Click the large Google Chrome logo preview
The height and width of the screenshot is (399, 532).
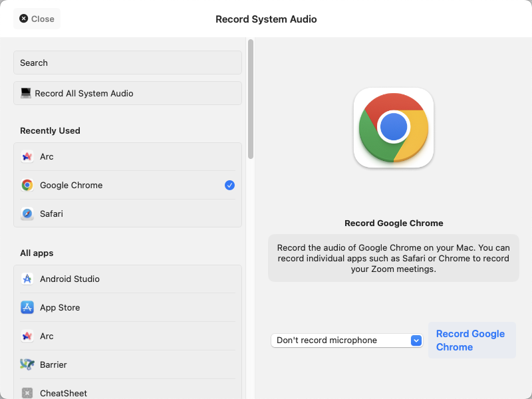click(x=394, y=128)
